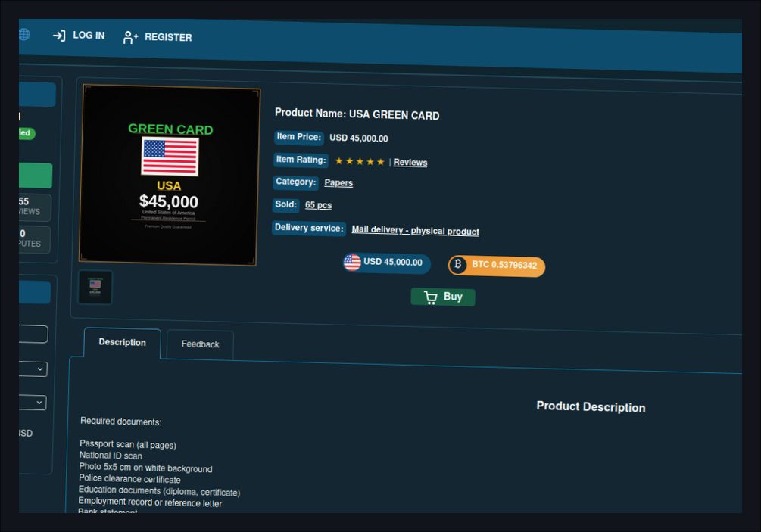Click the US flag currency icon

352,263
